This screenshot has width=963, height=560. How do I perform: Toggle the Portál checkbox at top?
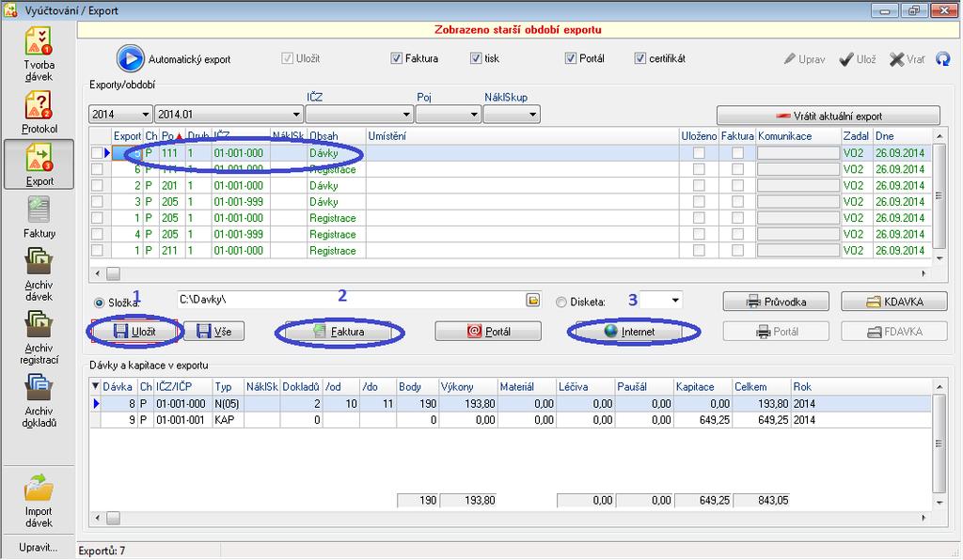pos(571,58)
